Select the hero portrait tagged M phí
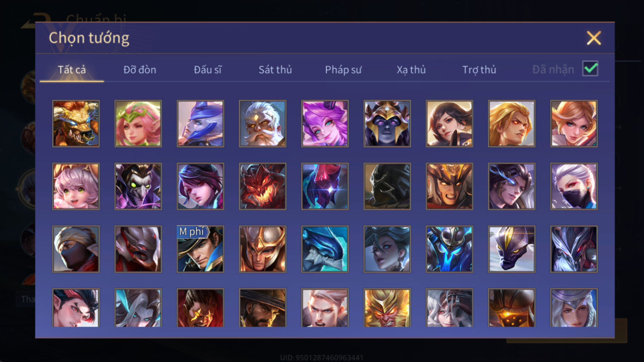This screenshot has height=362, width=644. pos(200,249)
